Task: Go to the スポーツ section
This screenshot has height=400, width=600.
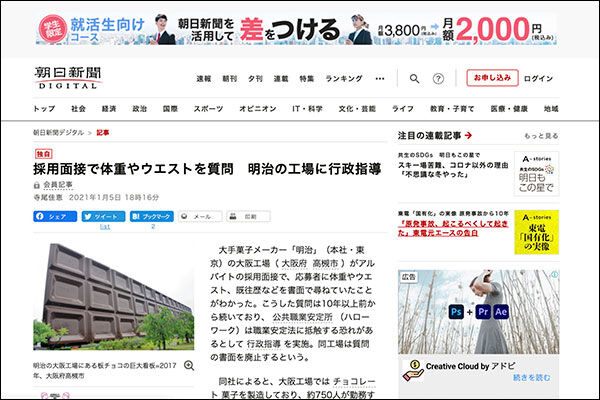Action: point(208,109)
